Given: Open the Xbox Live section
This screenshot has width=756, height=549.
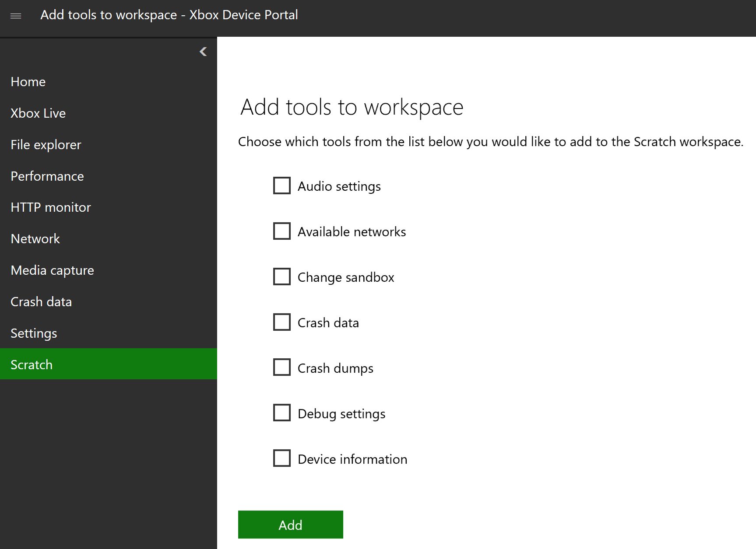Looking at the screenshot, I should [38, 113].
